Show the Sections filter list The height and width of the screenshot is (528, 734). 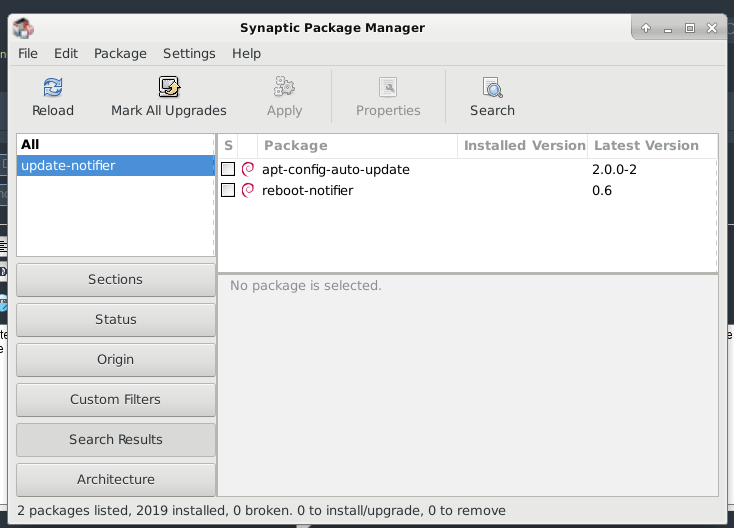pos(116,279)
